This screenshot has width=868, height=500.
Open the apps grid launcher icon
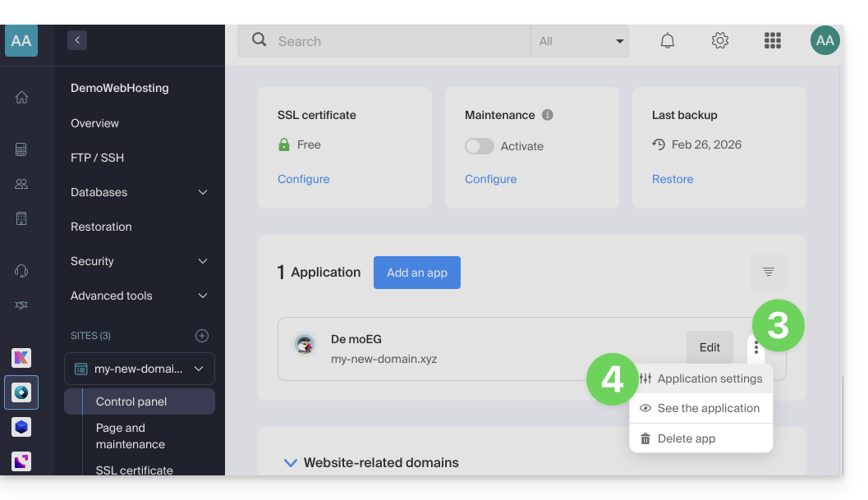772,41
